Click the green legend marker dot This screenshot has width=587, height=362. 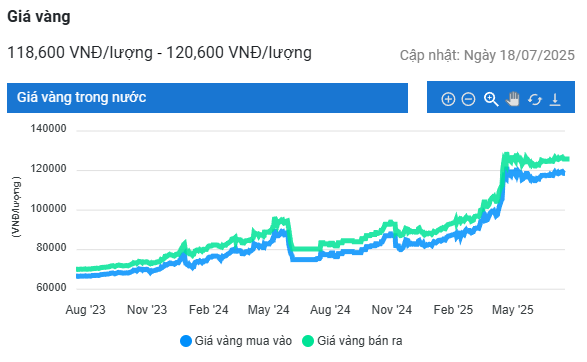[x=308, y=341]
